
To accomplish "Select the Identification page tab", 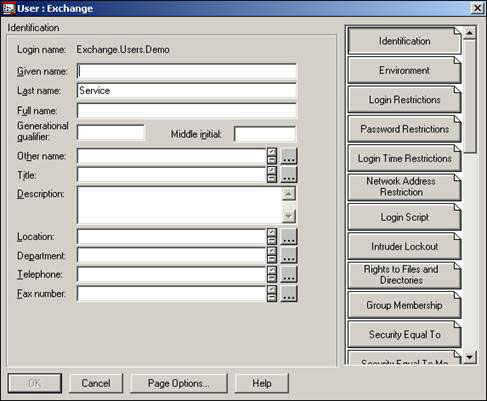I will click(404, 41).
